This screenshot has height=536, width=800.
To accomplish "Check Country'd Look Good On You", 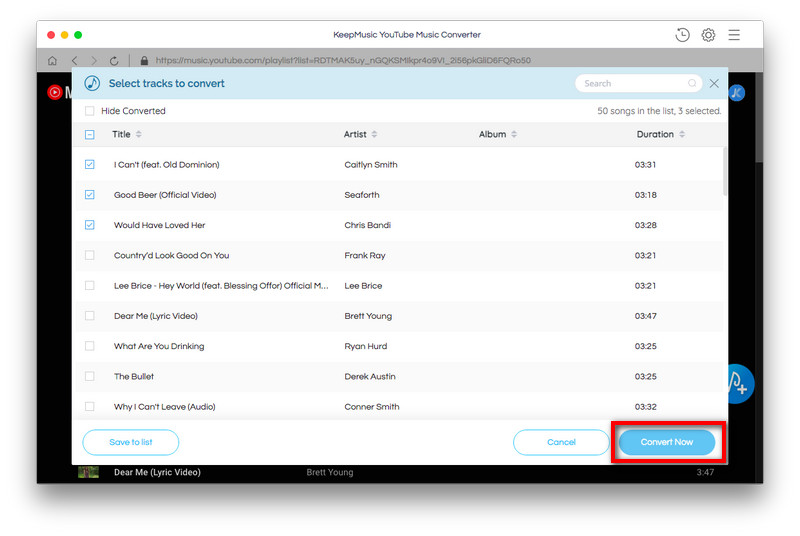I will tap(89, 255).
